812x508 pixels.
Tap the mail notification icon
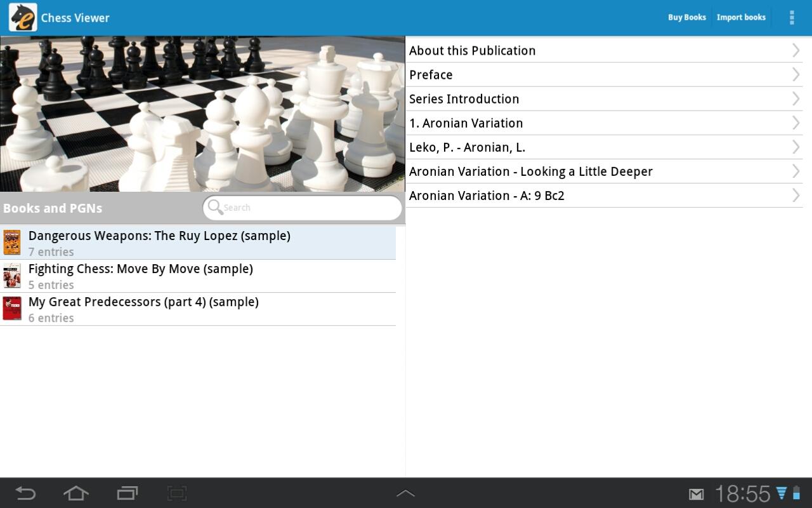coord(697,494)
